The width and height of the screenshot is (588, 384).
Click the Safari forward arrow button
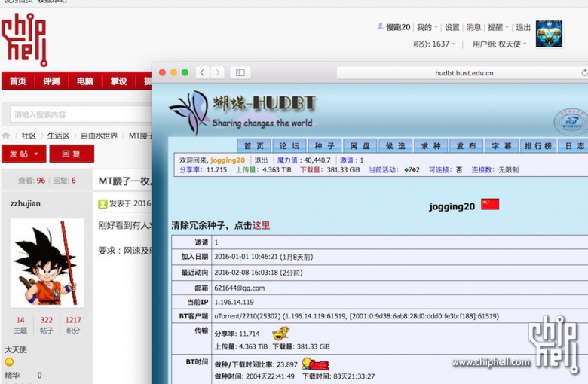point(217,72)
